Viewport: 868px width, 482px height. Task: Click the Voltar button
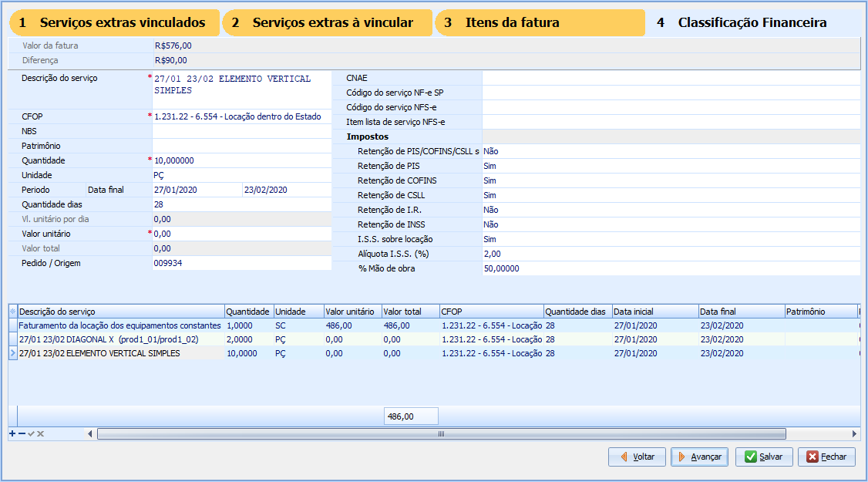pyautogui.click(x=638, y=457)
